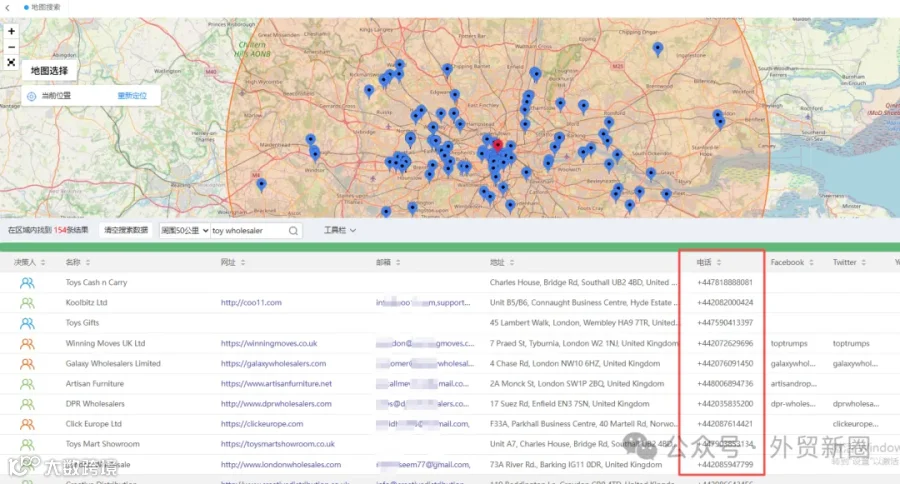Open decision-maker icon for Koolbitz Ltd
This screenshot has width=900, height=484.
tap(27, 303)
